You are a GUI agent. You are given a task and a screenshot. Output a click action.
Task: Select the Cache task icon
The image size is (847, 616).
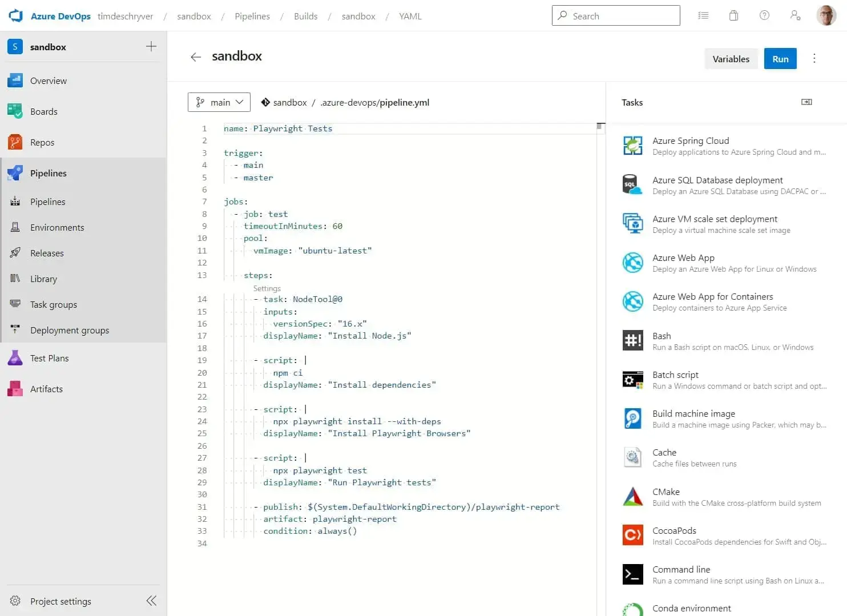click(632, 457)
